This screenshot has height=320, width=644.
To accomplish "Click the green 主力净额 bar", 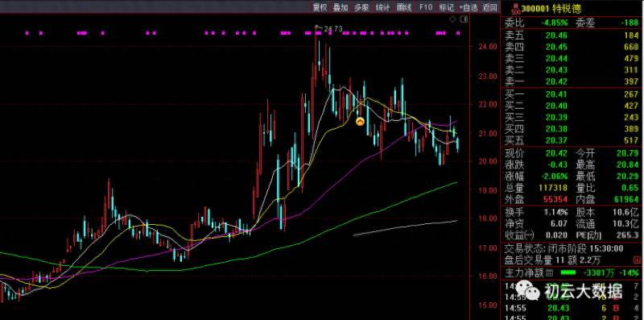I will pyautogui.click(x=568, y=272).
